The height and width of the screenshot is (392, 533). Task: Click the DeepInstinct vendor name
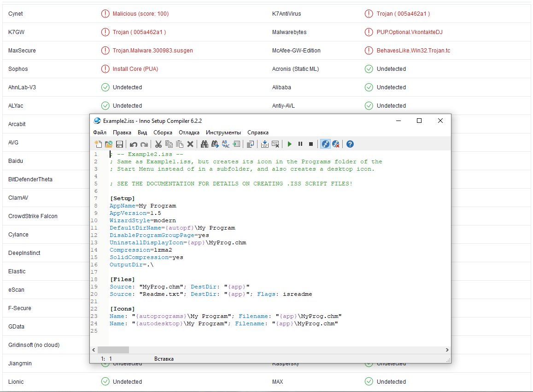click(x=24, y=253)
